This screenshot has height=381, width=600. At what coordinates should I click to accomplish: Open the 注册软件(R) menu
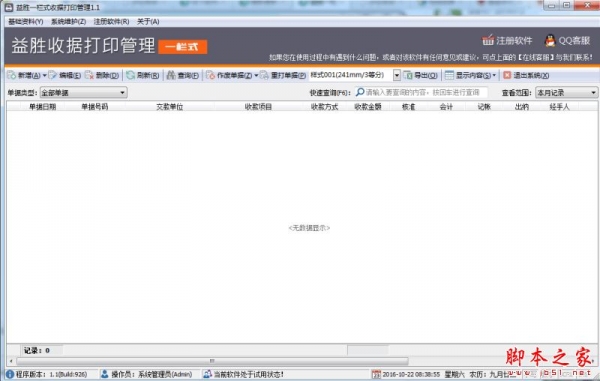coord(111,21)
